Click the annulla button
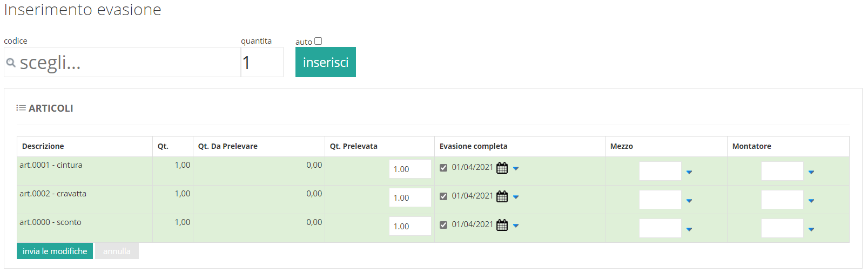Screen dimensions: 868x273 tap(117, 251)
